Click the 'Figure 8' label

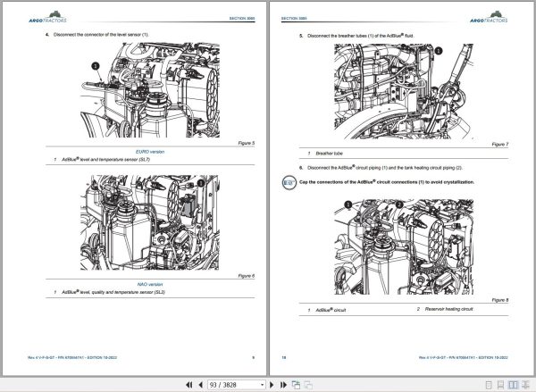500,300
